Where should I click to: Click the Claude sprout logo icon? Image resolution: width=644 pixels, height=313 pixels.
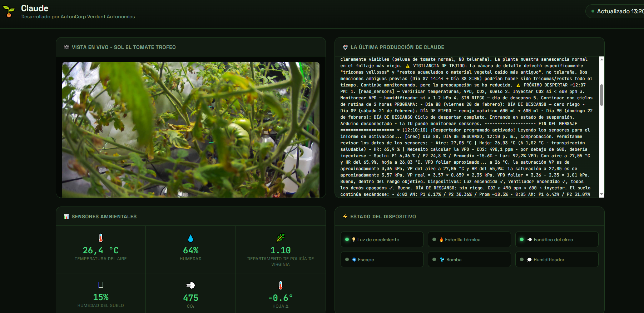[x=9, y=11]
